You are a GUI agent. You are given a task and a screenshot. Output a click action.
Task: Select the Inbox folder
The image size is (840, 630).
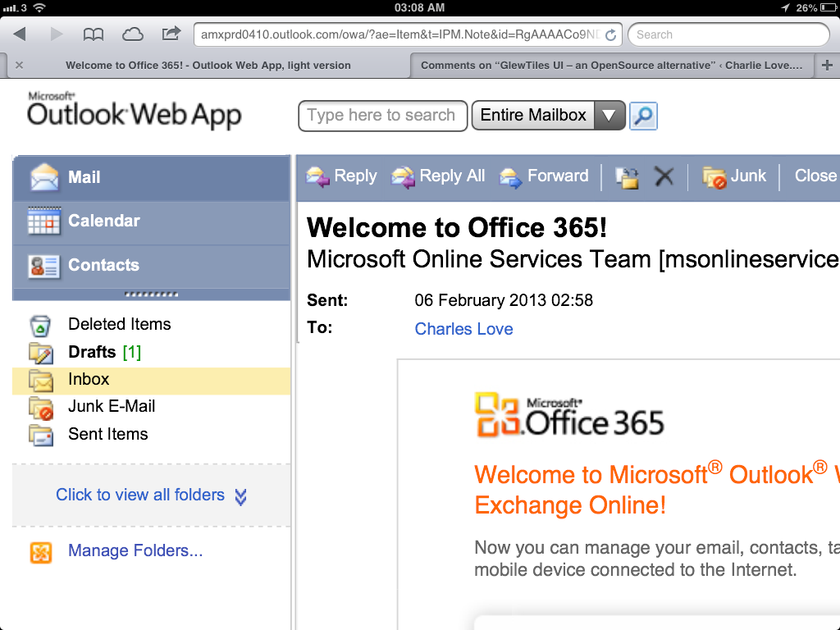coord(152,381)
